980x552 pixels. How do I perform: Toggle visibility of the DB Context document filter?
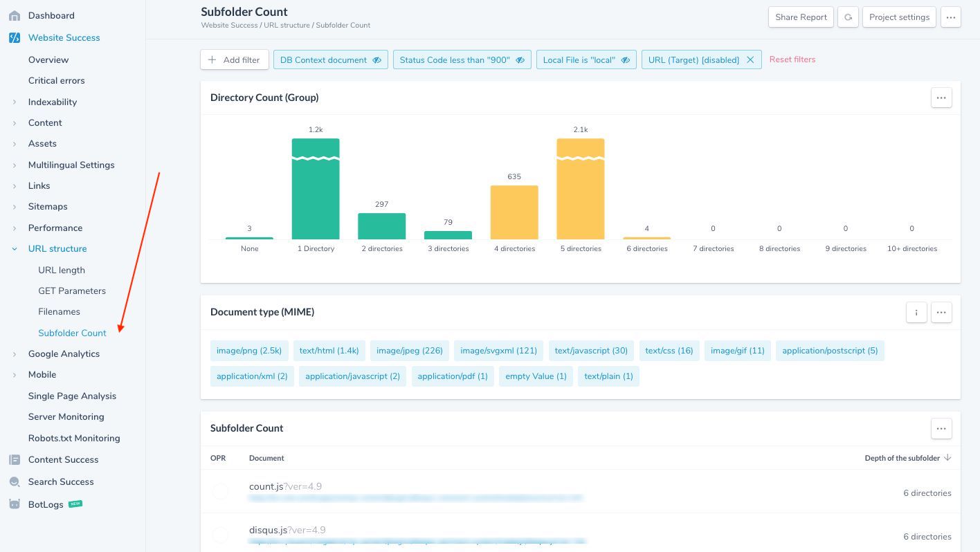376,59
